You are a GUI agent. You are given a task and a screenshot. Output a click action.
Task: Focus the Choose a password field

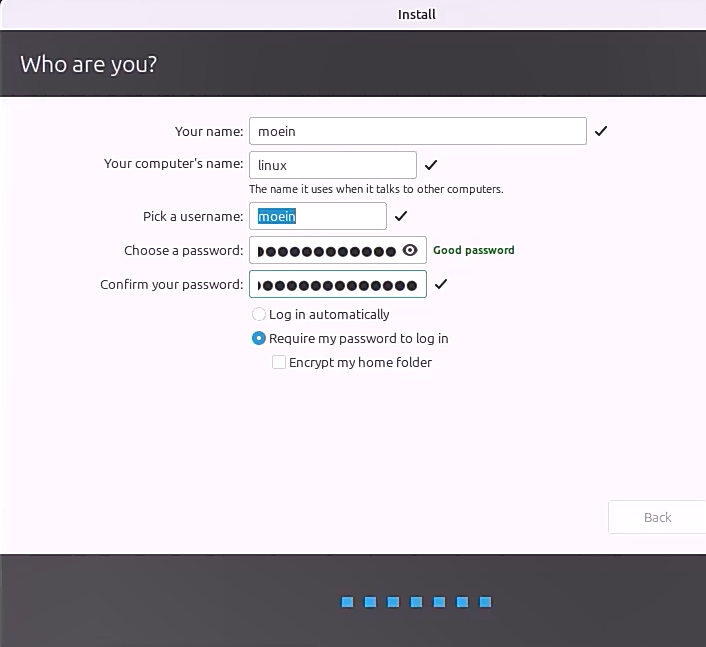click(325, 250)
